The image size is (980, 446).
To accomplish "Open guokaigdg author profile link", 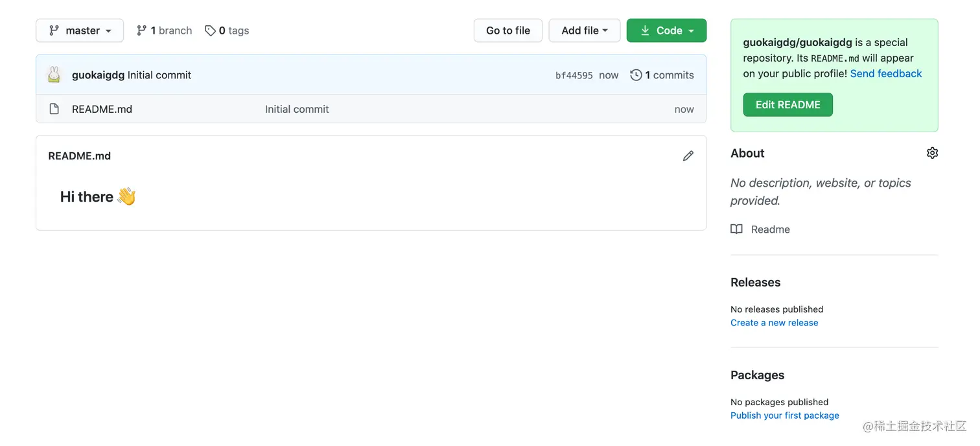I will [98, 75].
